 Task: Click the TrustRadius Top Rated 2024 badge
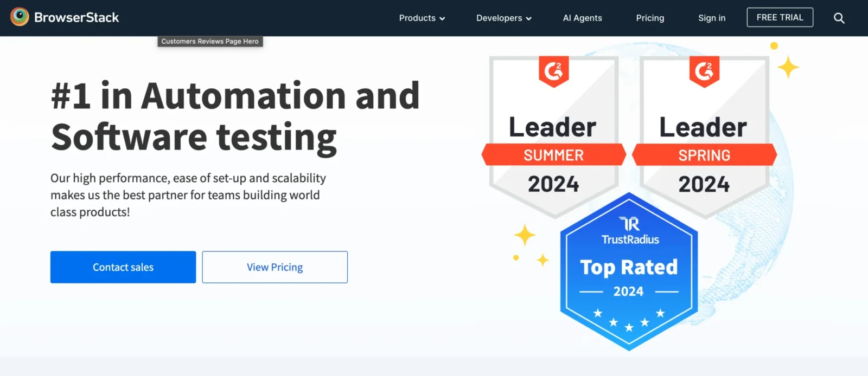tap(629, 271)
